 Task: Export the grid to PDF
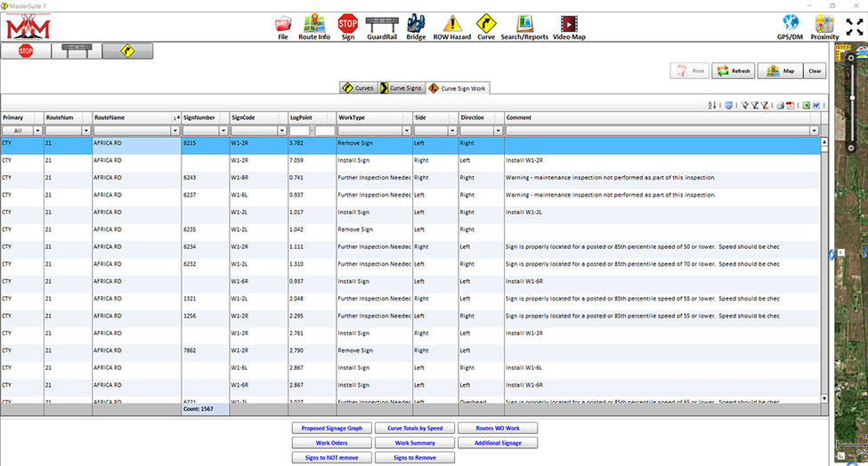click(x=790, y=105)
